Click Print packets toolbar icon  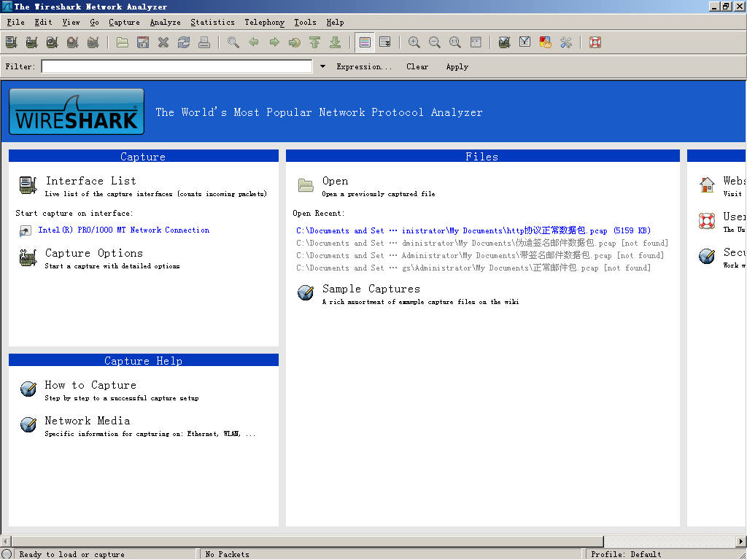[204, 42]
